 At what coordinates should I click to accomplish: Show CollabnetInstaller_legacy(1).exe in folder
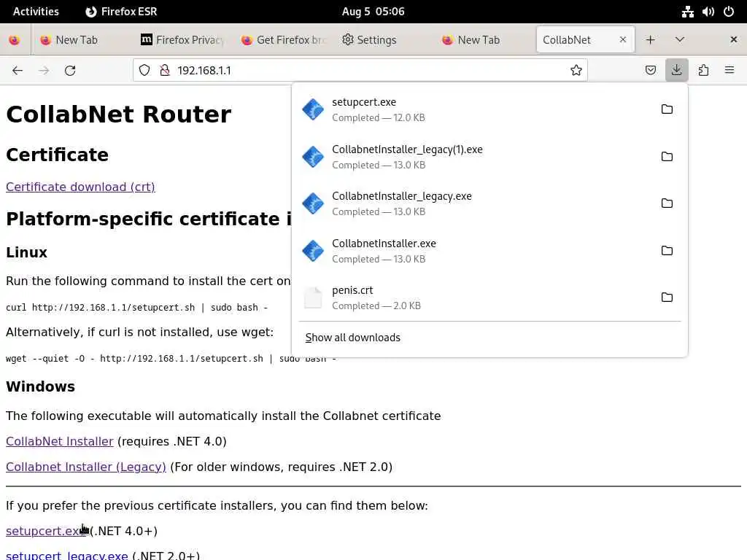(x=667, y=157)
